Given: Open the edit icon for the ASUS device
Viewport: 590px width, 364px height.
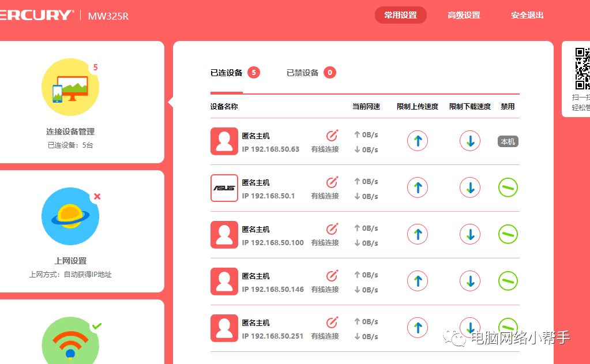Looking at the screenshot, I should (x=332, y=181).
